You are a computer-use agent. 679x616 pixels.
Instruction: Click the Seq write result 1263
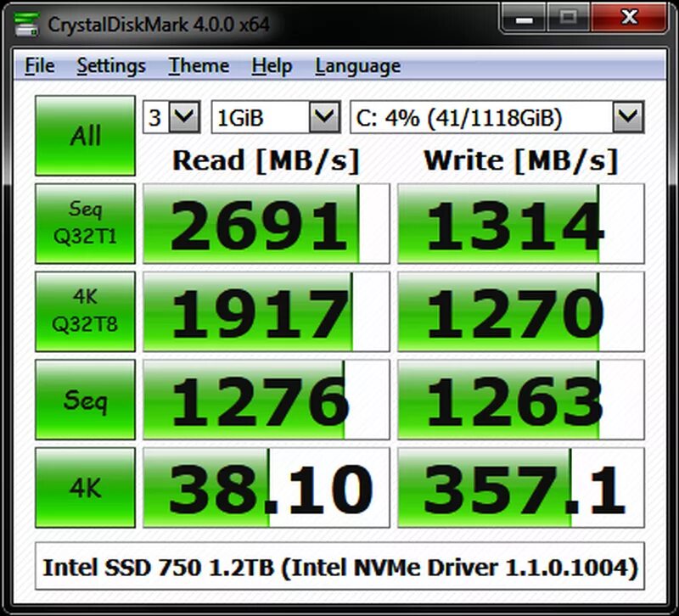tap(521, 400)
